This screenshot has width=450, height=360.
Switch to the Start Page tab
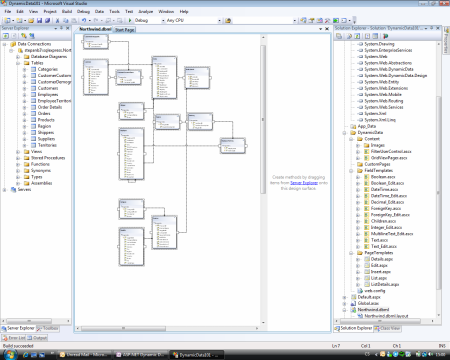(x=125, y=30)
